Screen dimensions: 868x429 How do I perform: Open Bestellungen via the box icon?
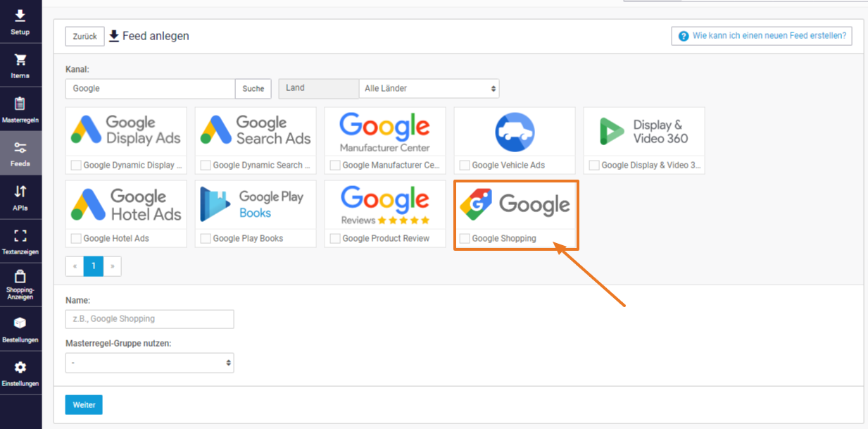(20, 323)
